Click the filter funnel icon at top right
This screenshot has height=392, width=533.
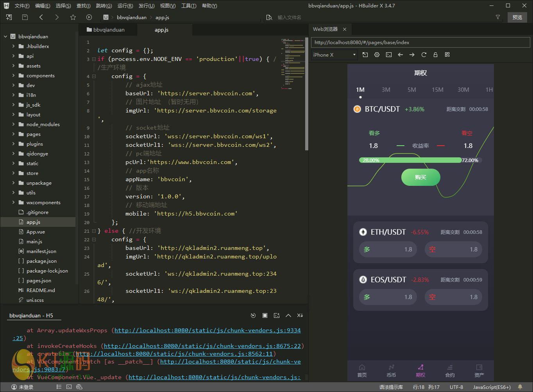pos(497,17)
